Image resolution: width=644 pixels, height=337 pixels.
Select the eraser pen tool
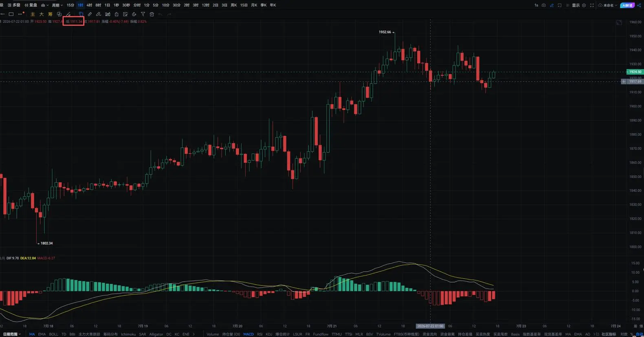tap(99, 14)
